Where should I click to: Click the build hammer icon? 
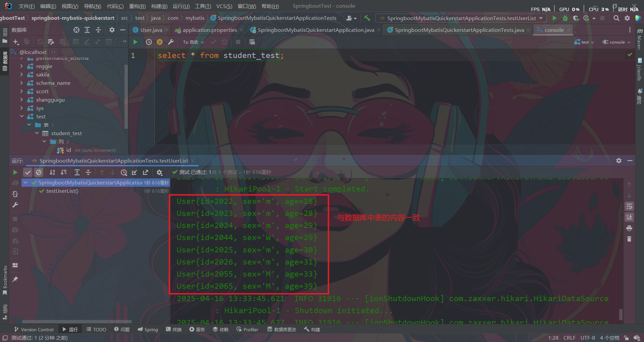tap(367, 18)
